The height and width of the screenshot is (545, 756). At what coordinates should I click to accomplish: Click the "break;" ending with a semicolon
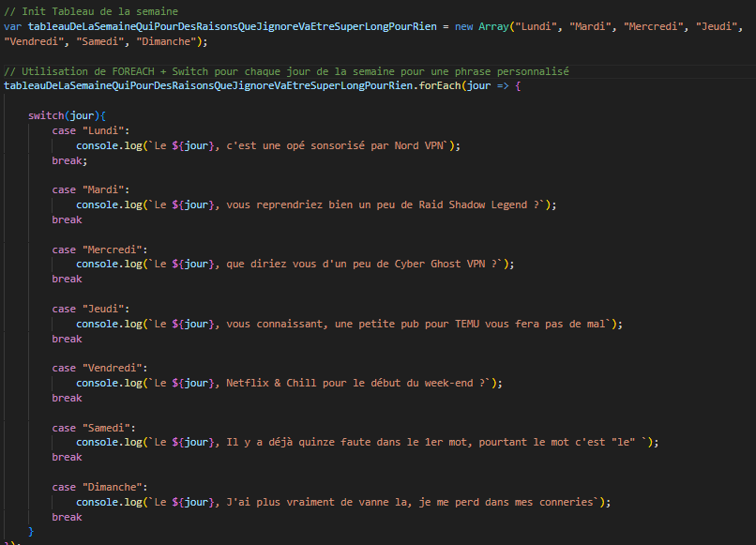coord(68,160)
